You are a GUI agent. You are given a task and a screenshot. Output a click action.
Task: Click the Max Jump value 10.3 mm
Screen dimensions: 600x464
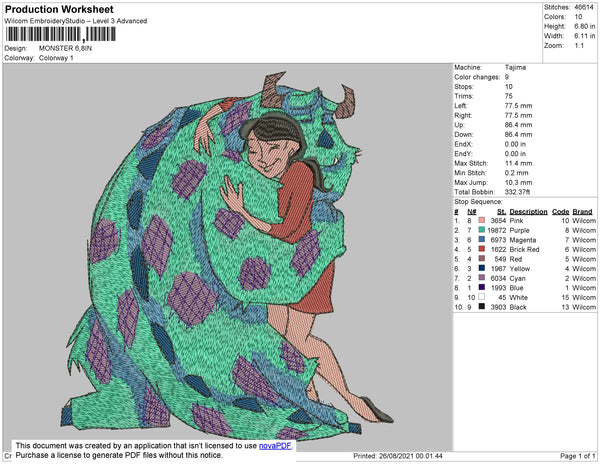[x=518, y=182]
